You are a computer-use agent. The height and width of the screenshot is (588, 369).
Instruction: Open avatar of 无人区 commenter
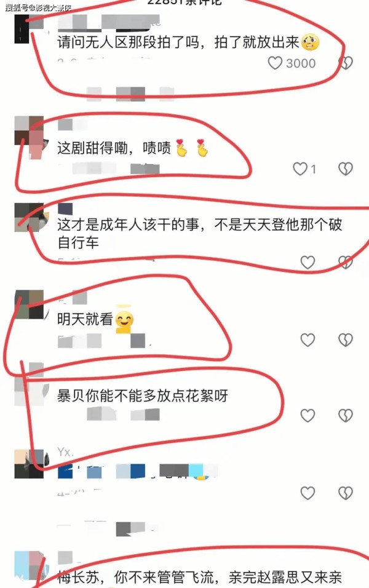[x=29, y=30]
